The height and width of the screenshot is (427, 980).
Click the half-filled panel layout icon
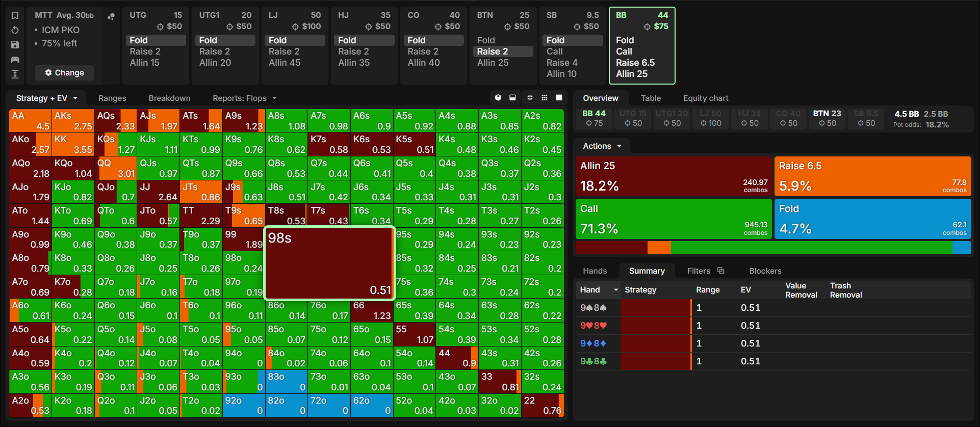point(513,98)
